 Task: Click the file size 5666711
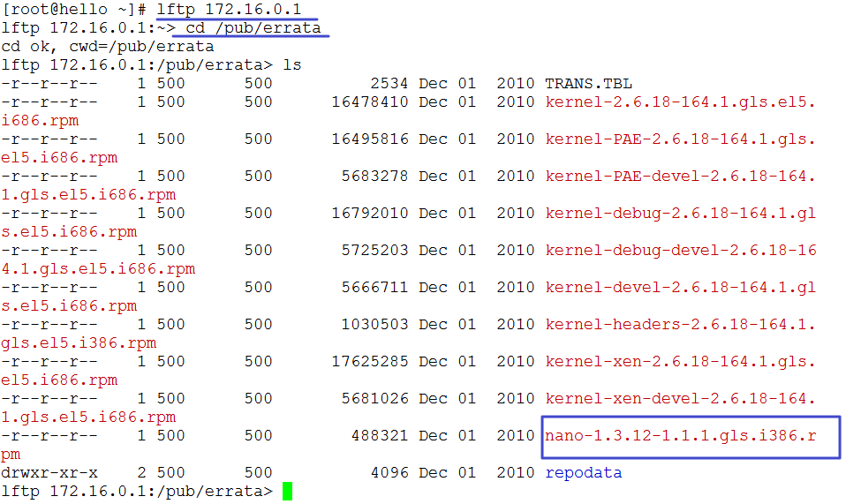pos(374,288)
